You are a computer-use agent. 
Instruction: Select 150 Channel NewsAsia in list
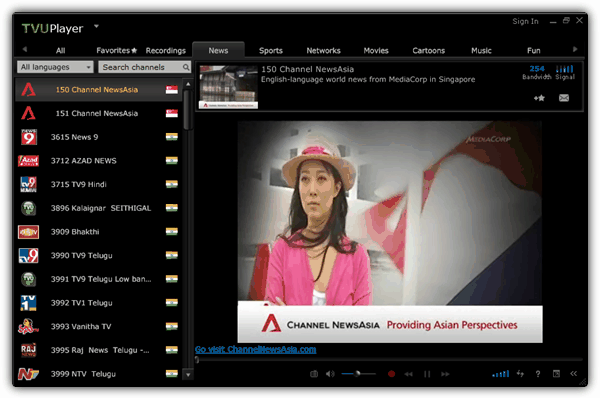click(99, 90)
